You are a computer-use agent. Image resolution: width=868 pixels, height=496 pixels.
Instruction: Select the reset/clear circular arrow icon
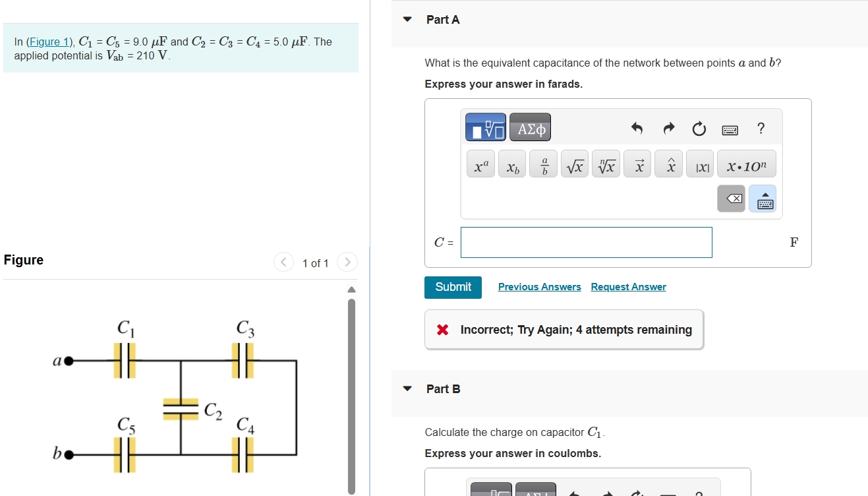pos(699,129)
